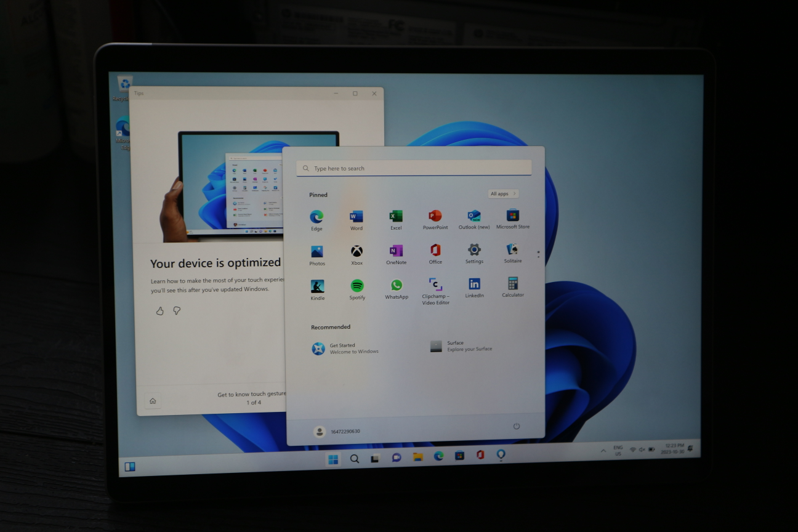
Task: Open the Tips app on the taskbar
Action: (x=501, y=454)
